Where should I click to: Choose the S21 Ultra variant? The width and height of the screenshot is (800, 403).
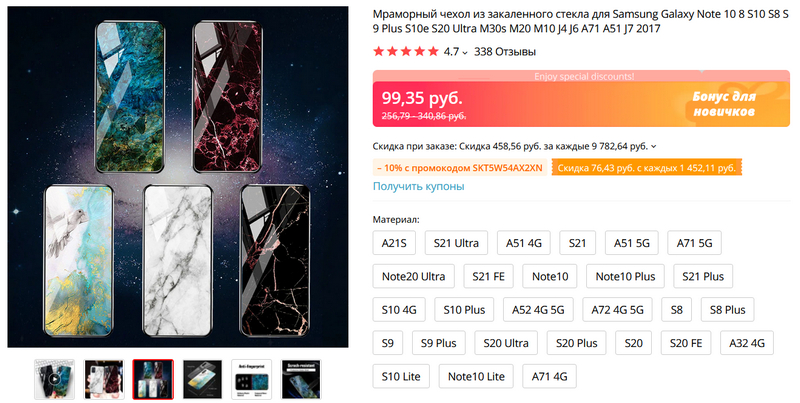[x=455, y=243]
